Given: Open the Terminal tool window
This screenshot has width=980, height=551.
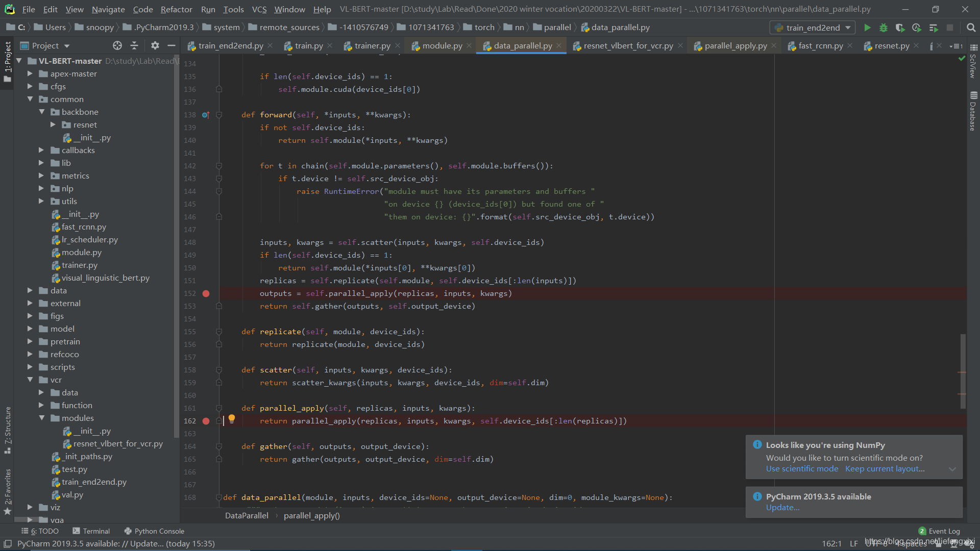Looking at the screenshot, I should tap(91, 531).
